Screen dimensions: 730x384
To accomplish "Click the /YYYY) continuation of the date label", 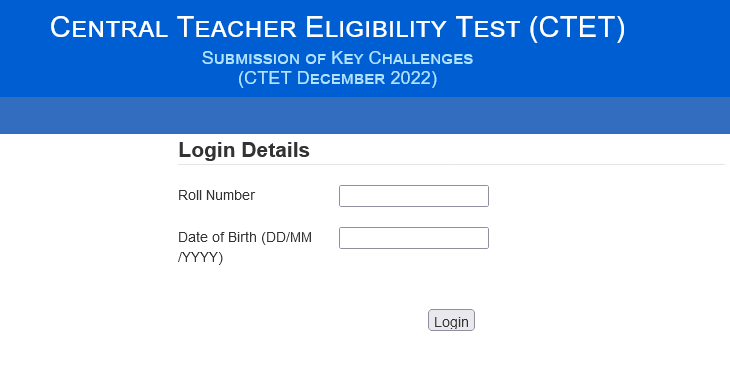I will (201, 257).
